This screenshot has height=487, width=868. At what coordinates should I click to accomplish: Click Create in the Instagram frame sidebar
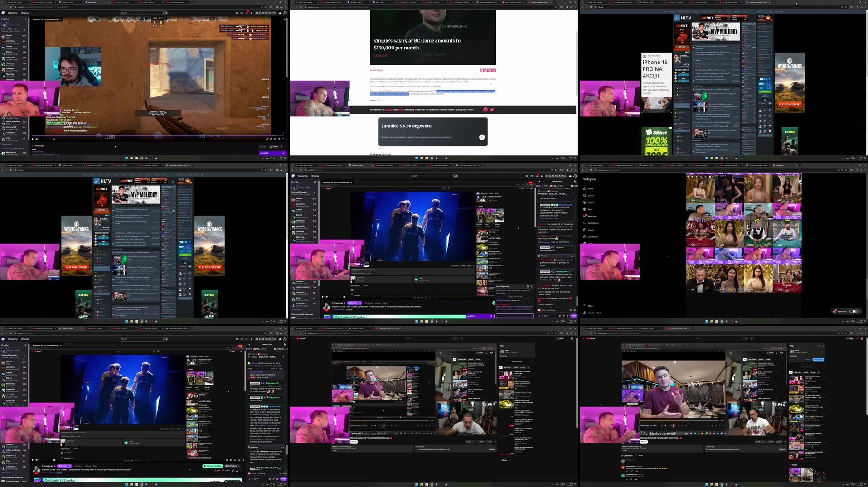(588, 230)
